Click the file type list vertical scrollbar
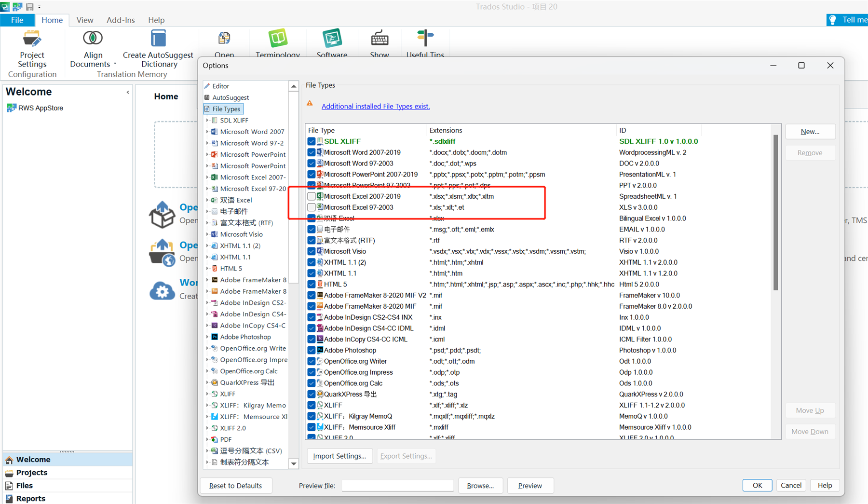 776,212
